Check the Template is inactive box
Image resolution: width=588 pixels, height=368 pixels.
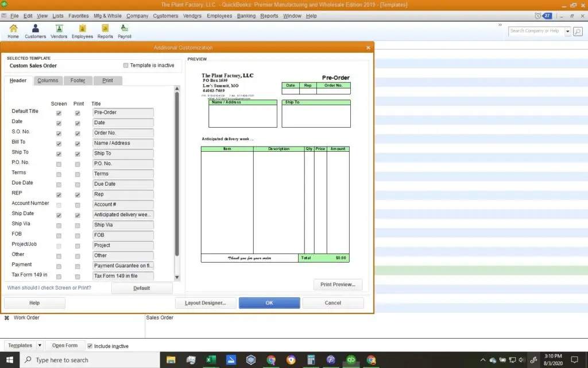pos(126,66)
